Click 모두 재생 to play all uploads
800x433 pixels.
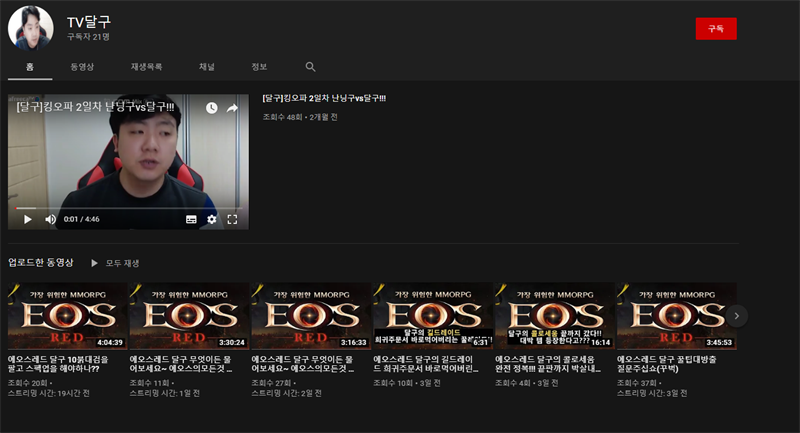pyautogui.click(x=115, y=263)
